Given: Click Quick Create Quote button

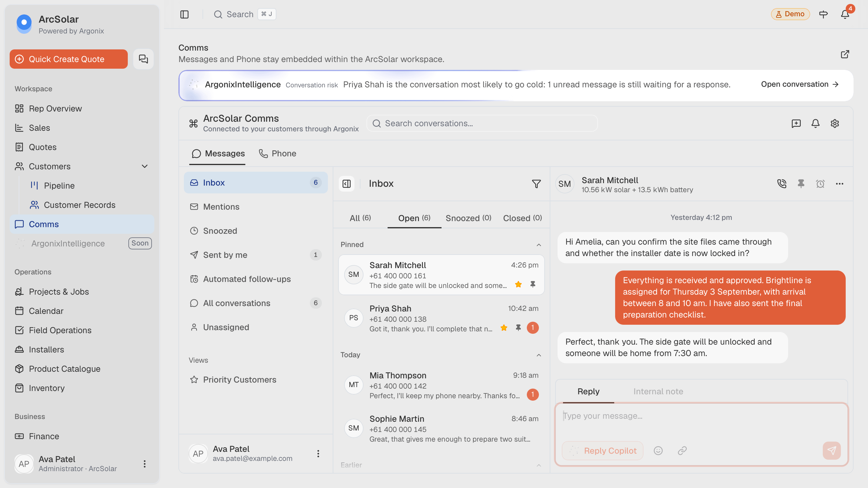Looking at the screenshot, I should [69, 59].
